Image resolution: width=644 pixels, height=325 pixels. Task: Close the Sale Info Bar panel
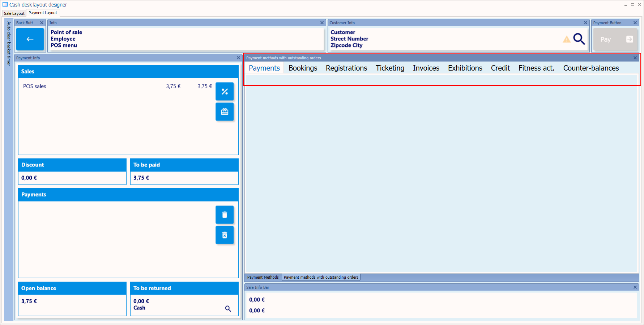click(x=635, y=287)
